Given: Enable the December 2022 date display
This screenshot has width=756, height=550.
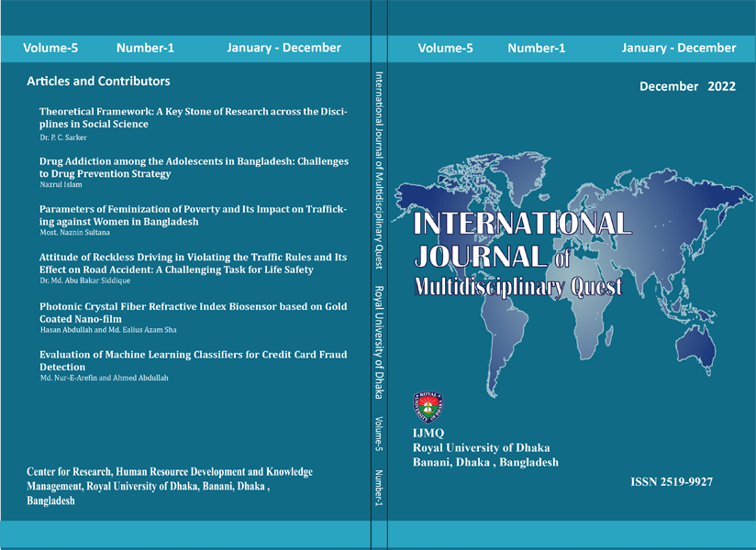Looking at the screenshot, I should tap(688, 85).
